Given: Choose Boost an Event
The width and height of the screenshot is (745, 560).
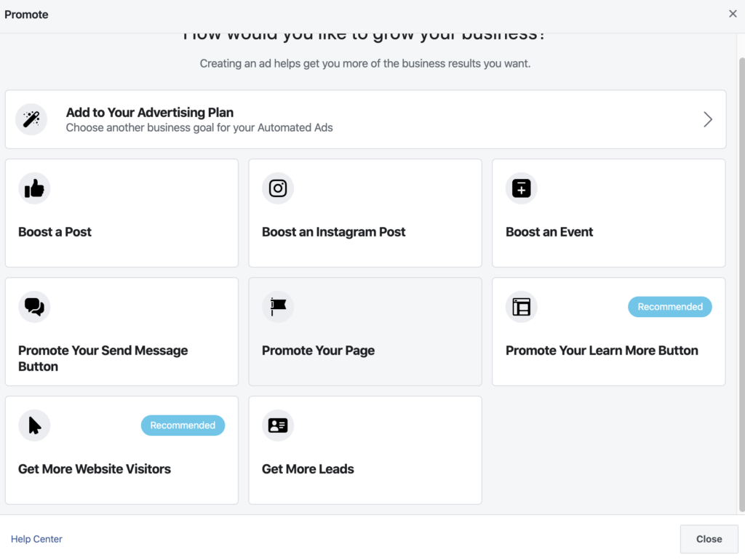Looking at the screenshot, I should tap(609, 213).
